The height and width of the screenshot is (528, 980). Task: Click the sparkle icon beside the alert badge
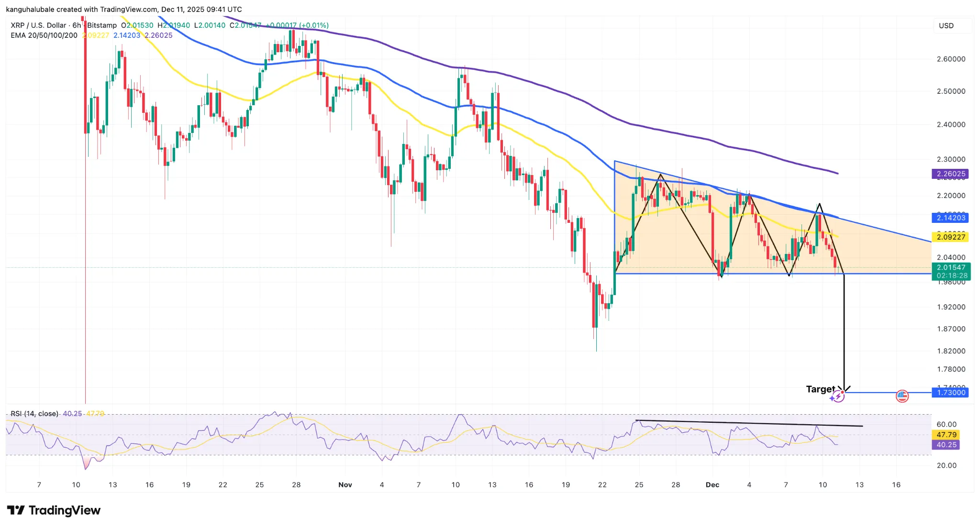point(832,398)
